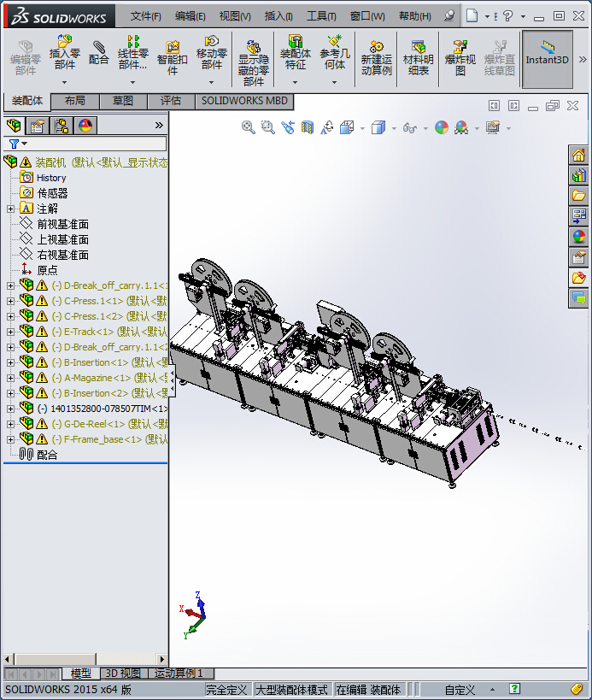592x700 pixels.
Task: Open the 工具(T) menu
Action: point(321,16)
